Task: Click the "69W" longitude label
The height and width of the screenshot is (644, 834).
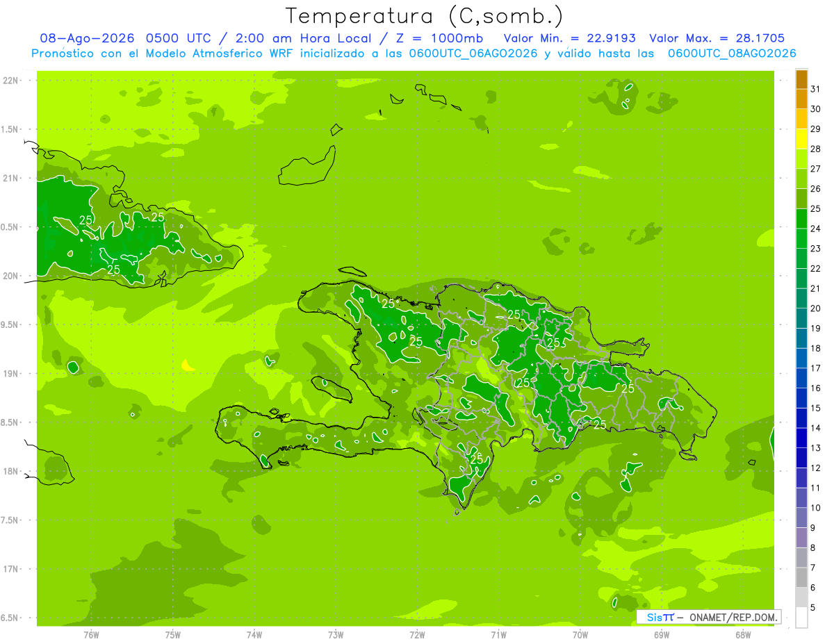Action: point(662,635)
